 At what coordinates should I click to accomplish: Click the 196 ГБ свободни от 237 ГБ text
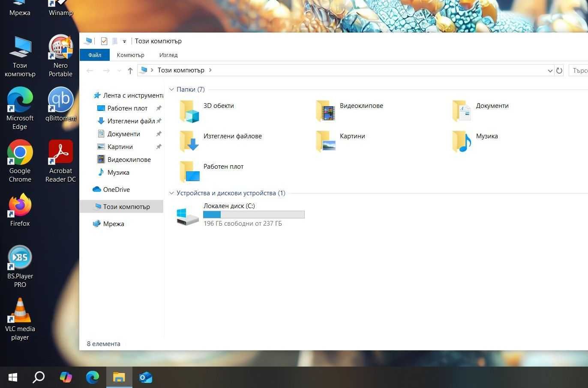243,224
